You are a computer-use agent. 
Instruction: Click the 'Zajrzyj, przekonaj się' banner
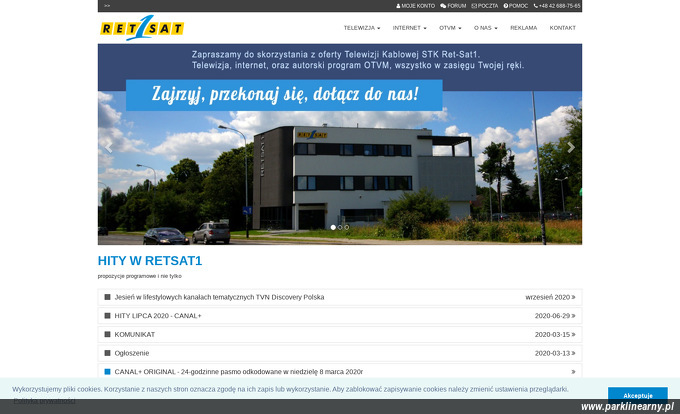click(x=284, y=95)
